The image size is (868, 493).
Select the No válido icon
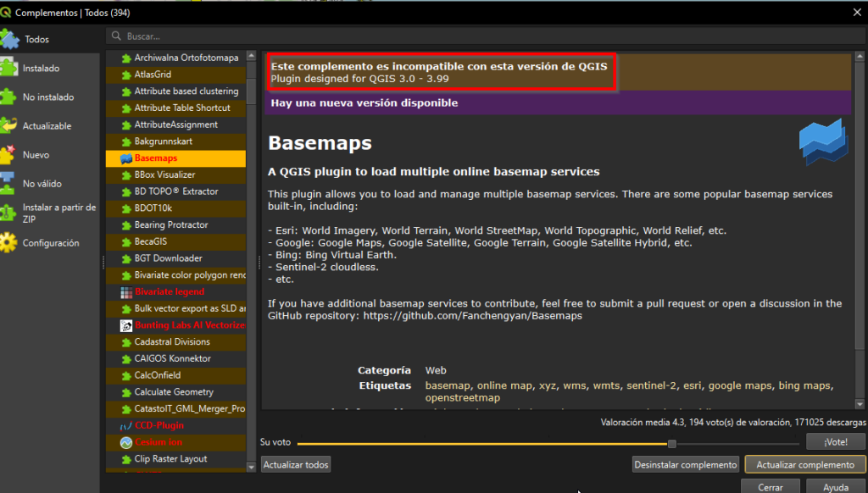pos(8,183)
